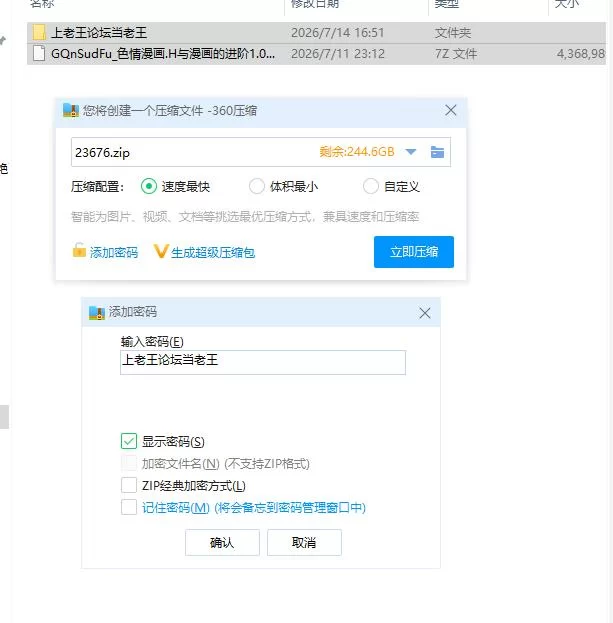613x623 pixels.
Task: Click the 生成超级压缩包 link
Action: 213,252
